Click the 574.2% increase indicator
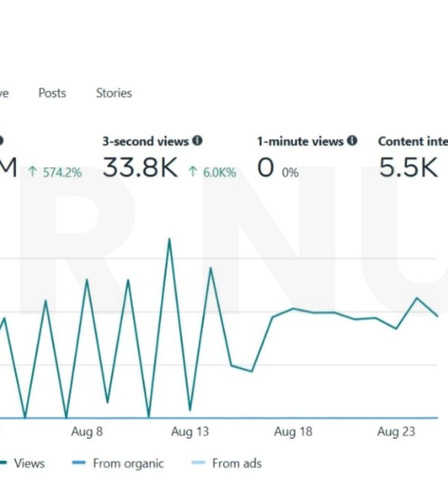The width and height of the screenshot is (448, 484). pyautogui.click(x=55, y=172)
